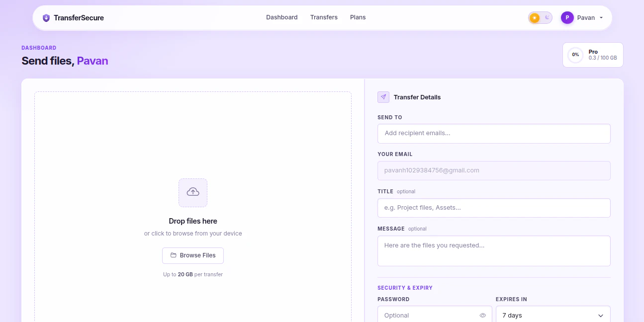Screen dimensions: 644x322
Task: Open the Pro plan storage badge
Action: tap(593, 55)
